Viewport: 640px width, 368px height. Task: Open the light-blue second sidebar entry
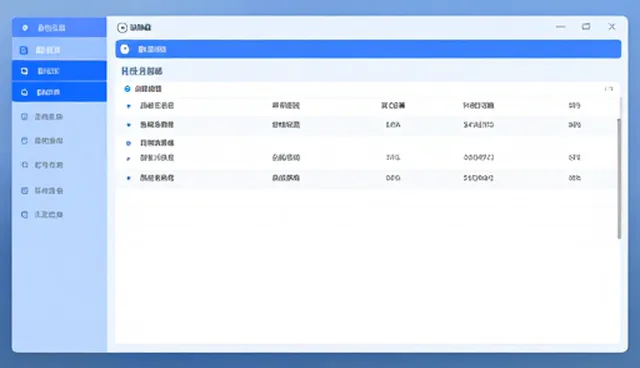click(59, 49)
